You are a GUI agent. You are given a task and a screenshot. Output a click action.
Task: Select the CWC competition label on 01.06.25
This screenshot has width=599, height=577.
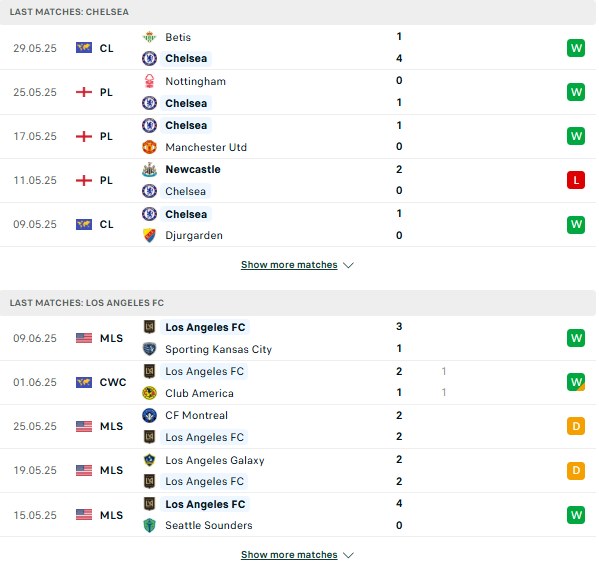click(x=113, y=382)
